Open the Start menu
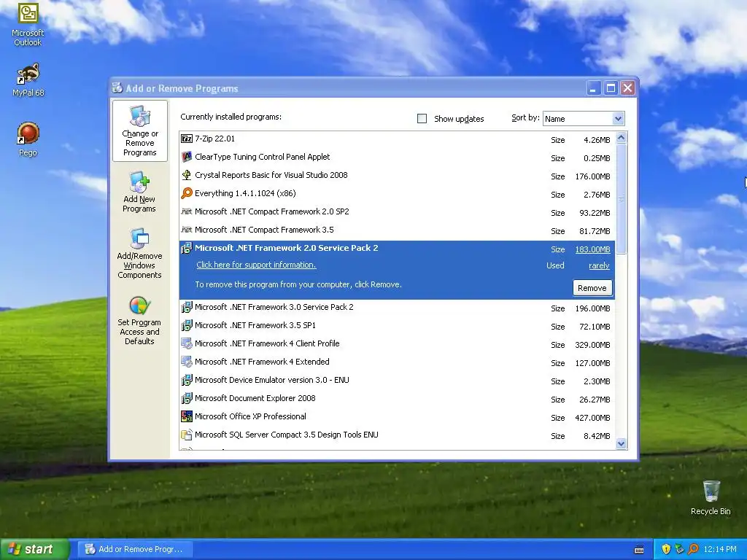Screen dimensions: 747x560 click(x=35, y=549)
